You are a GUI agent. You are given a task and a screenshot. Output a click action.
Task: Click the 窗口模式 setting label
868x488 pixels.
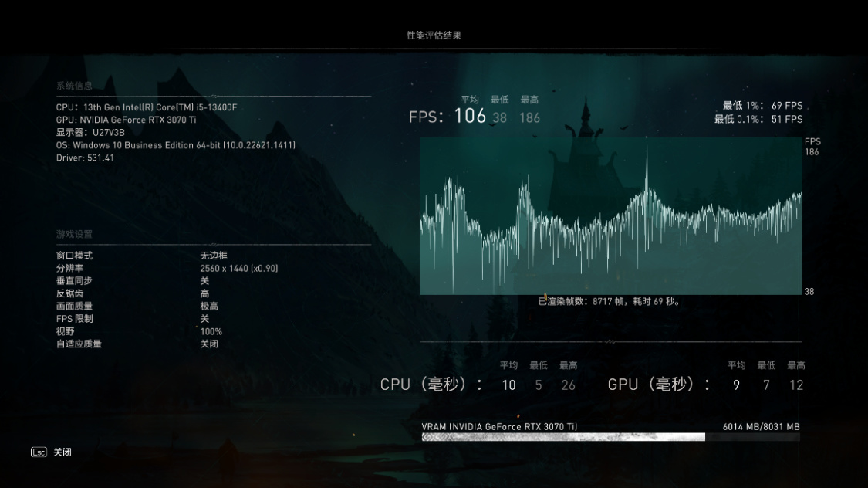[x=74, y=256]
